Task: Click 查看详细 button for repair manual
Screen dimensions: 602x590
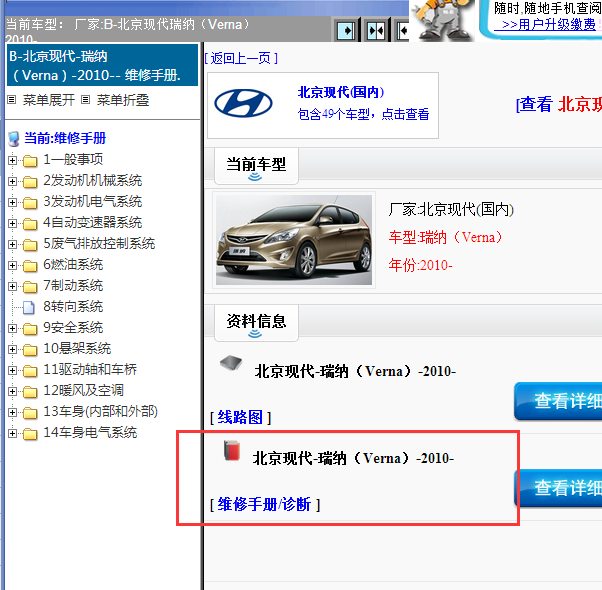Action: 558,488
